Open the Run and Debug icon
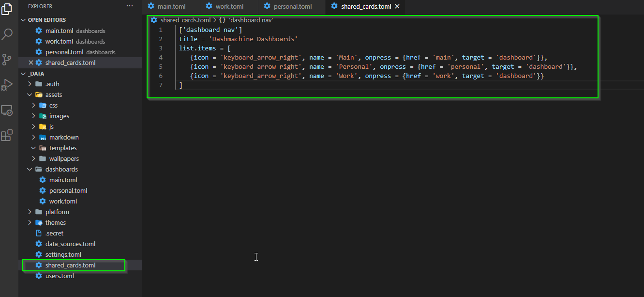The width and height of the screenshot is (644, 297). pos(7,85)
